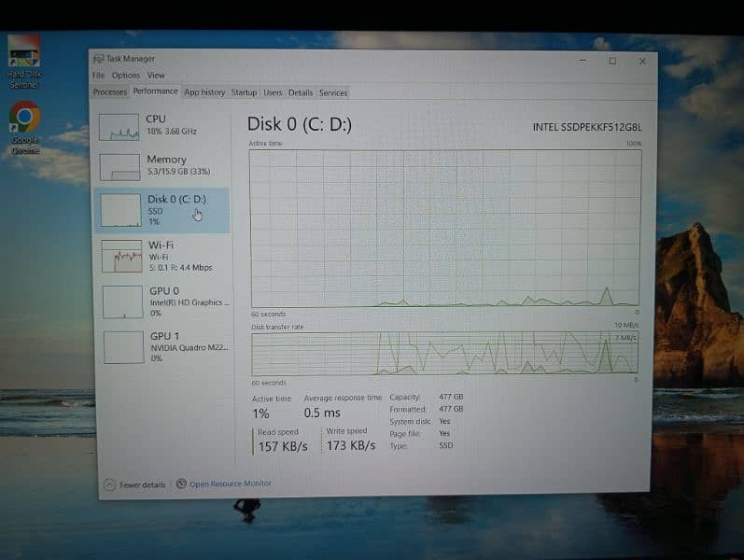
Task: Click the 173 KB/s write speed value
Action: click(351, 445)
